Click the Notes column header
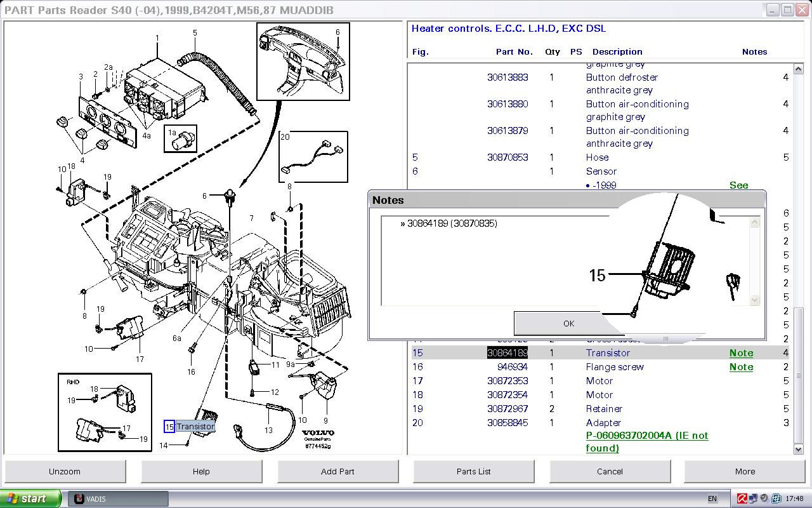Image resolution: width=812 pixels, height=508 pixels. pyautogui.click(x=754, y=52)
